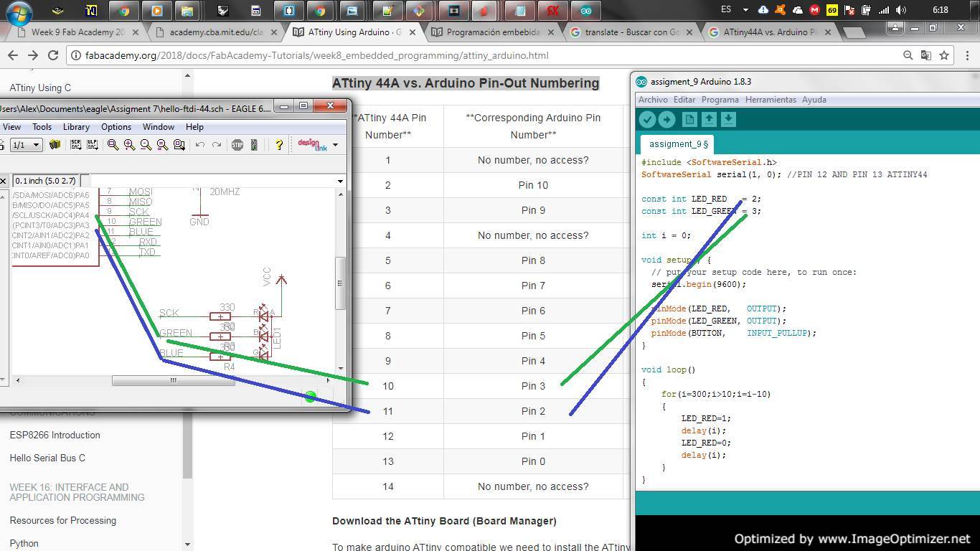Screen dimensions: 980x551
Task: Click EAGLE's Use library books icon
Action: pos(55,145)
